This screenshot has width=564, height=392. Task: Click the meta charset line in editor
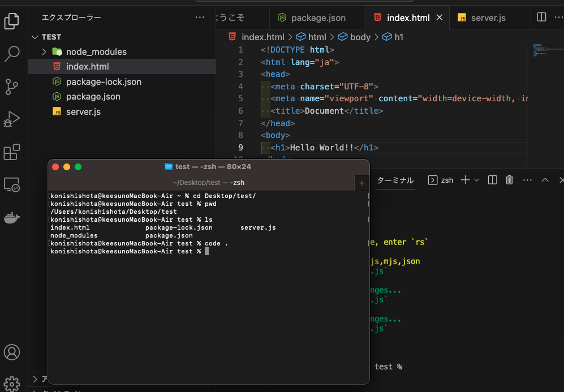click(x=324, y=87)
